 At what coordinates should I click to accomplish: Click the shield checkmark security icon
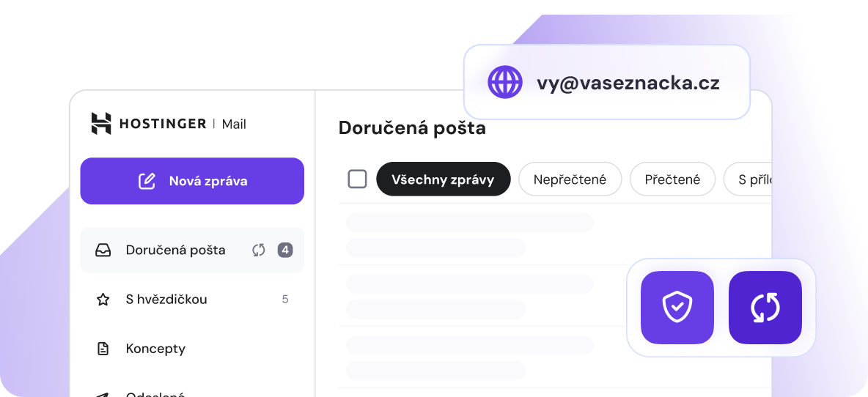click(x=677, y=308)
